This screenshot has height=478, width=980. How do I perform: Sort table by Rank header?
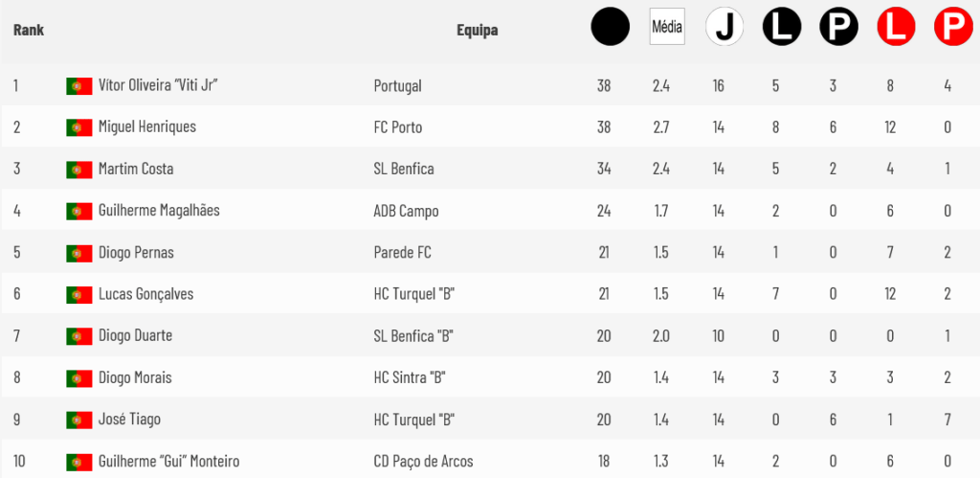(x=29, y=30)
